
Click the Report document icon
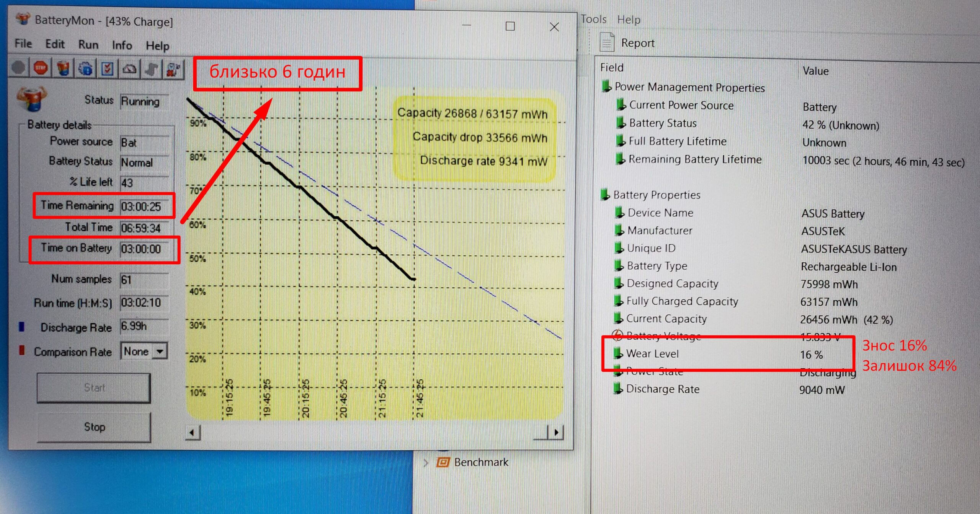(607, 42)
